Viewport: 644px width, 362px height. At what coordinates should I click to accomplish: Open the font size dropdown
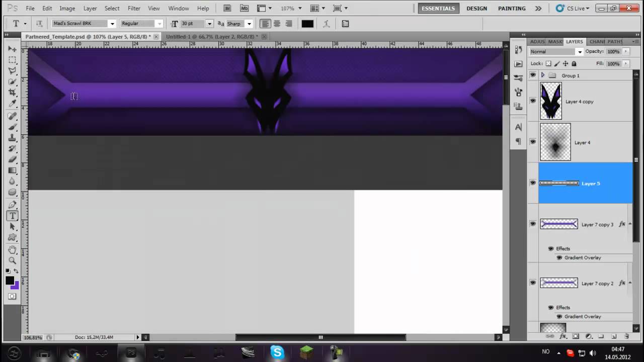(x=209, y=24)
